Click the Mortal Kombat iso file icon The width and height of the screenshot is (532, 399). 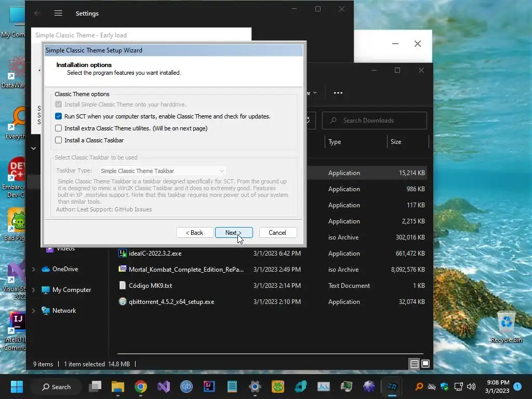point(123,269)
